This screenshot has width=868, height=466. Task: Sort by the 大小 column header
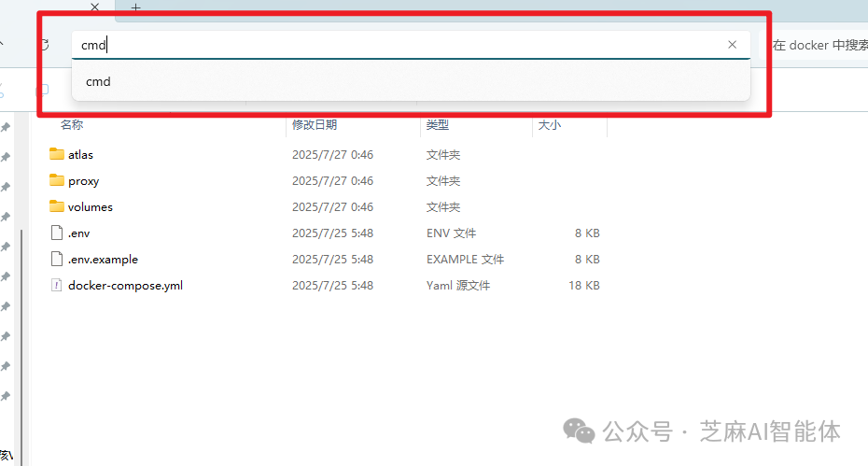[x=550, y=125]
